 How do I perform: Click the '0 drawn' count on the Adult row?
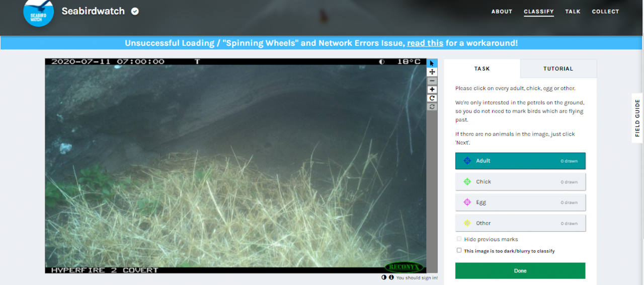click(x=569, y=161)
